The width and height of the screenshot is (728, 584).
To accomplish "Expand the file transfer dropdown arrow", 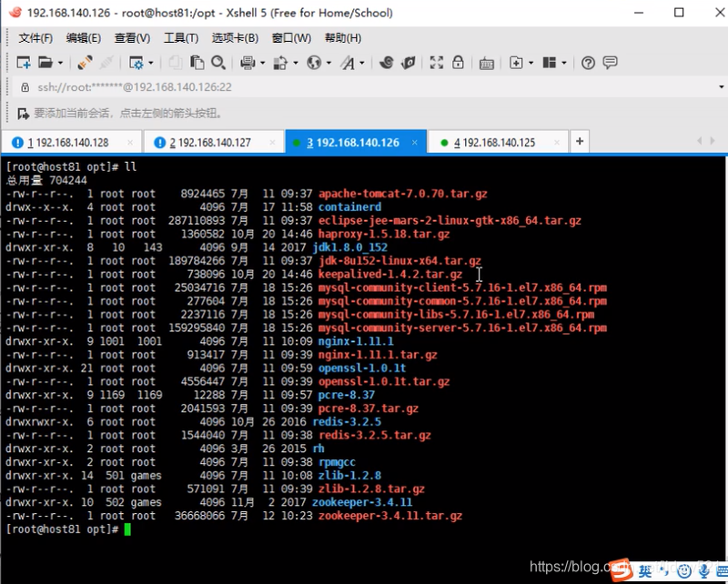I will pyautogui.click(x=295, y=63).
